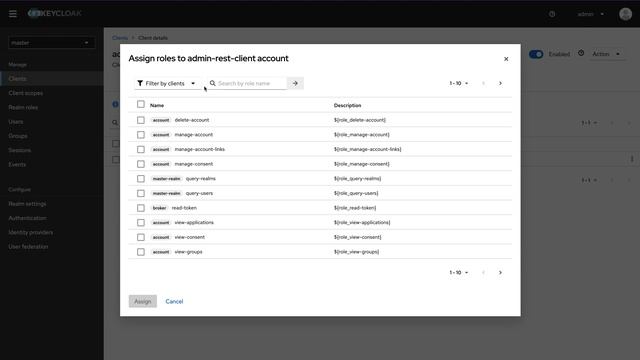
Task: Open Identity providers in sidebar
Action: (x=31, y=232)
